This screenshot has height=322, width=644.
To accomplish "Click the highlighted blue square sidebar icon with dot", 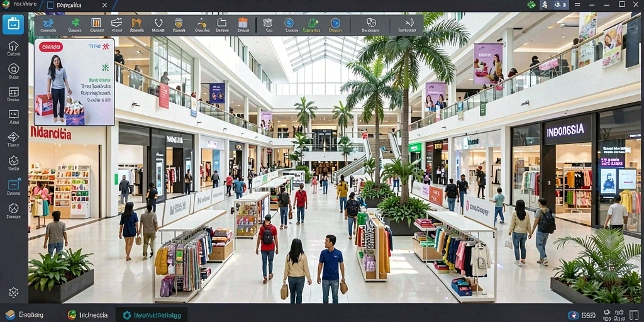I will click(x=14, y=185).
